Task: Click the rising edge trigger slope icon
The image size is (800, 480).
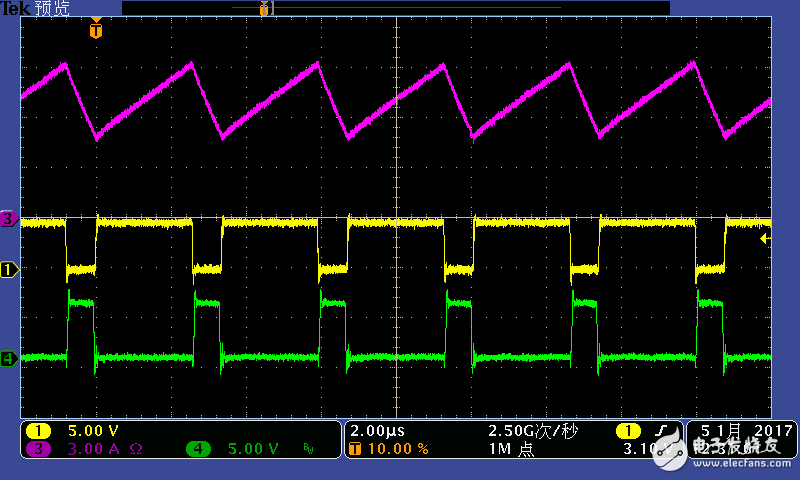Action: (x=662, y=431)
